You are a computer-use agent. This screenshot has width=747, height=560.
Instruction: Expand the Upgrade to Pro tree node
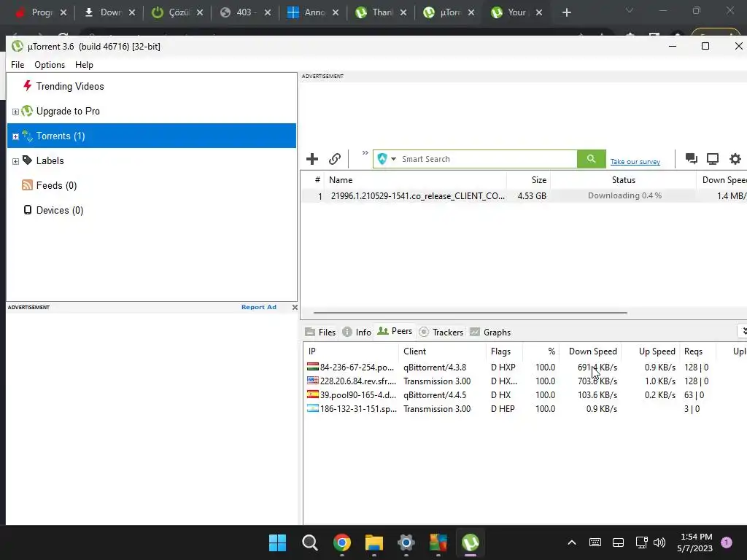(15, 112)
